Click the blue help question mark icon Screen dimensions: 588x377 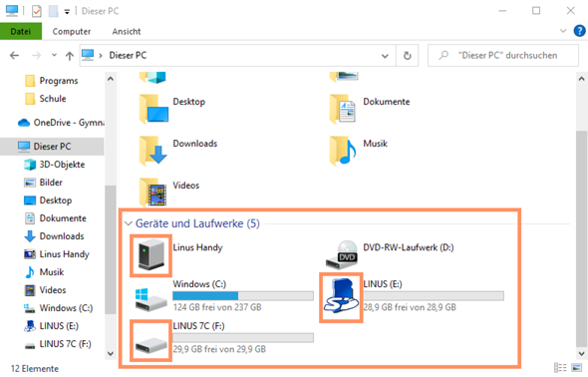(579, 31)
